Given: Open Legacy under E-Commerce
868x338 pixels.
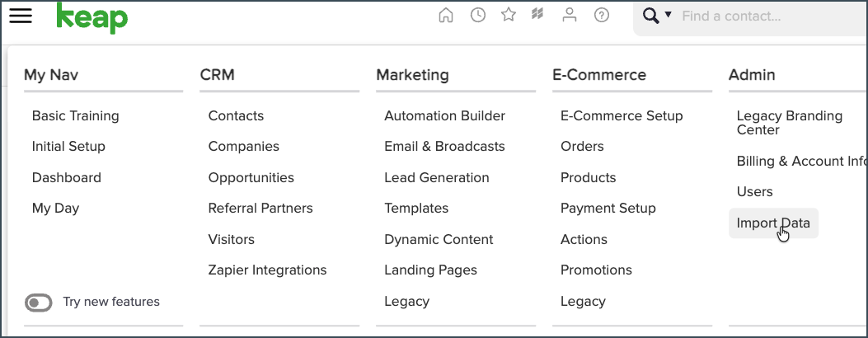Looking at the screenshot, I should 583,302.
